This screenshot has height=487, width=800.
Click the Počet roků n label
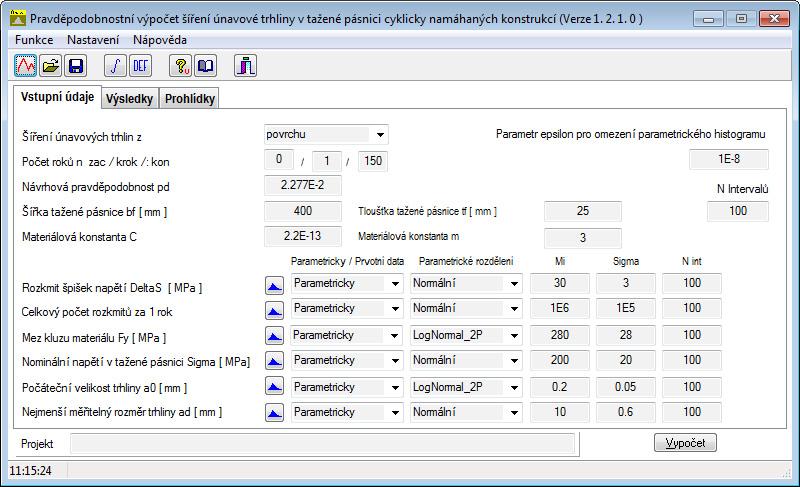[95, 162]
